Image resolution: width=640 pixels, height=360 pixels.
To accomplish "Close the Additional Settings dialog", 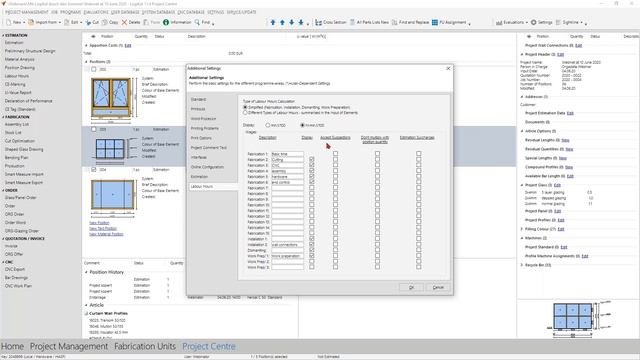I will point(448,69).
